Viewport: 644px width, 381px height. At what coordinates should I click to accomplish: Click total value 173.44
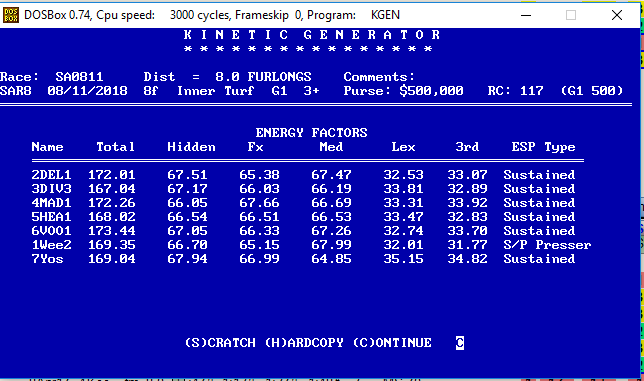tap(112, 231)
